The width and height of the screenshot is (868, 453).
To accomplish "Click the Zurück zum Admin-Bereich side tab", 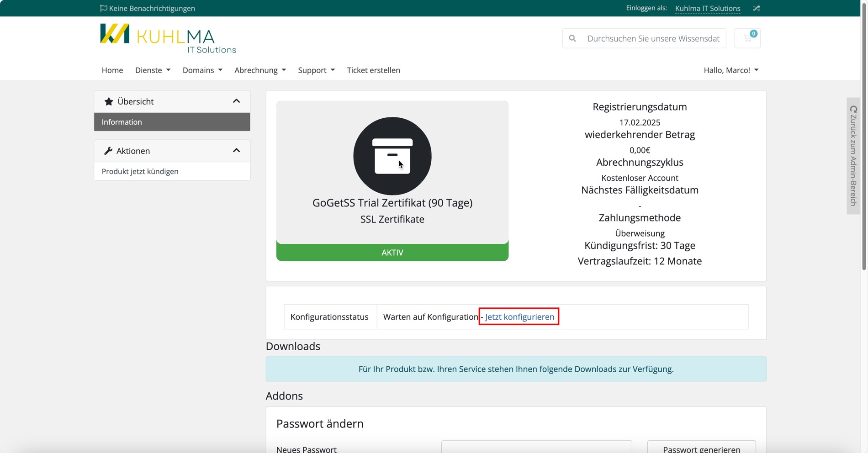I will click(x=853, y=156).
